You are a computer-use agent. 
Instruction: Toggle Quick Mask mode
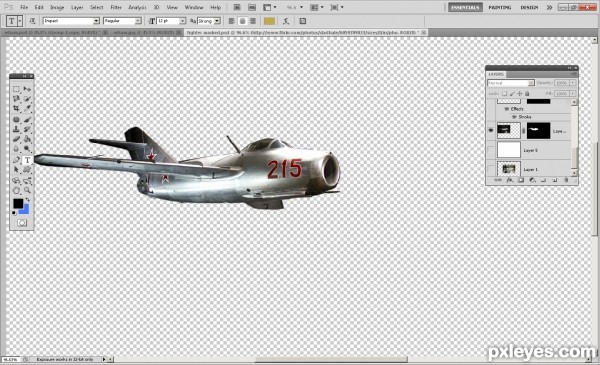click(x=22, y=223)
